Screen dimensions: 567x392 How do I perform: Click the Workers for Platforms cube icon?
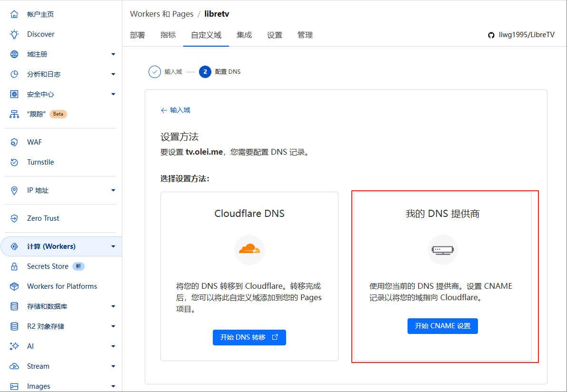pyautogui.click(x=14, y=286)
